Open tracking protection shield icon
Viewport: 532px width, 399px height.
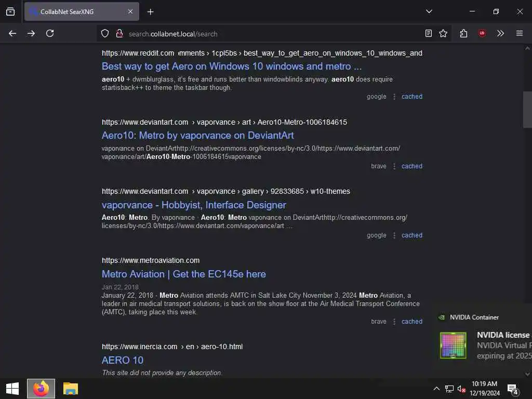click(x=105, y=34)
